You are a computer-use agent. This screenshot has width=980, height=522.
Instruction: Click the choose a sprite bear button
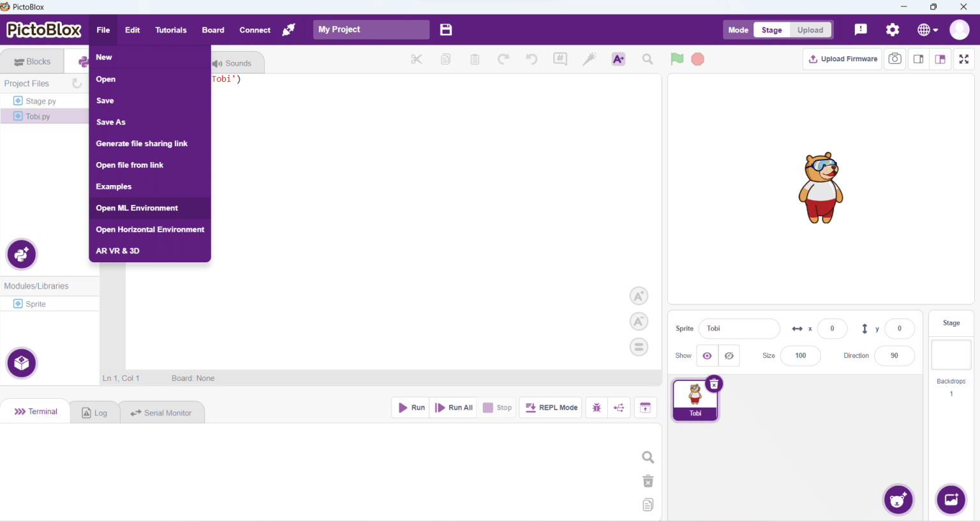click(898, 500)
